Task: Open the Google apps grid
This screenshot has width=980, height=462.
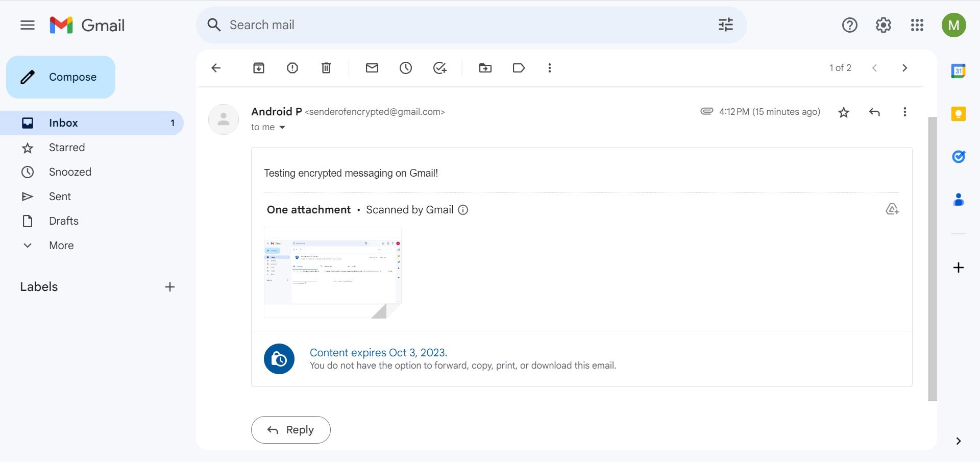Action: [917, 25]
